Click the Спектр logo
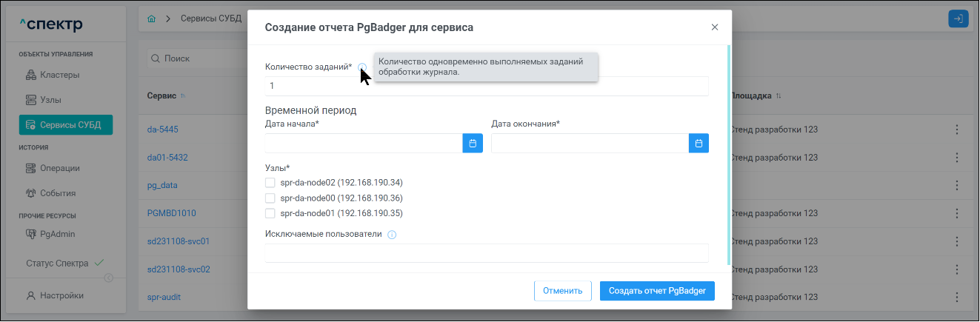Viewport: 980px width, 322px height. [x=52, y=26]
